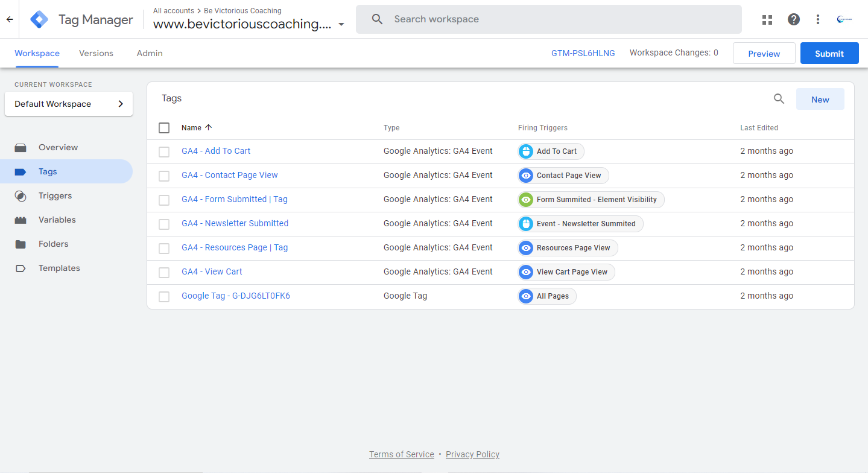
Task: Open the Help question mark icon
Action: coord(794,19)
